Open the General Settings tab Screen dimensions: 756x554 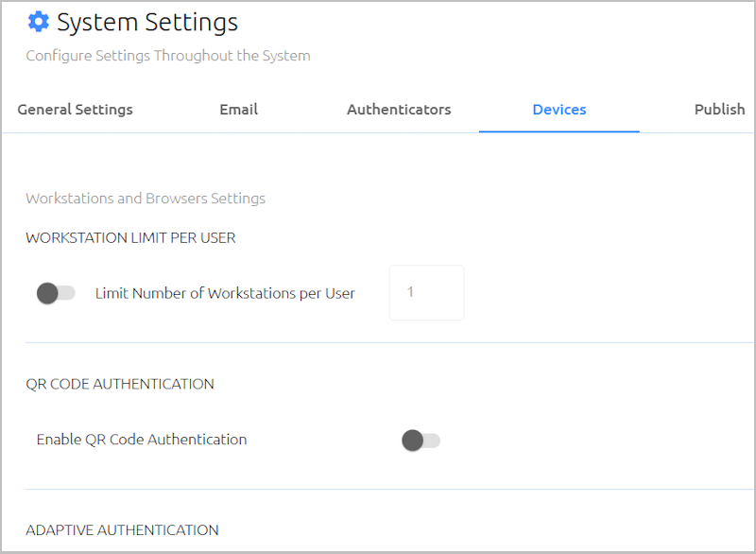pos(76,110)
